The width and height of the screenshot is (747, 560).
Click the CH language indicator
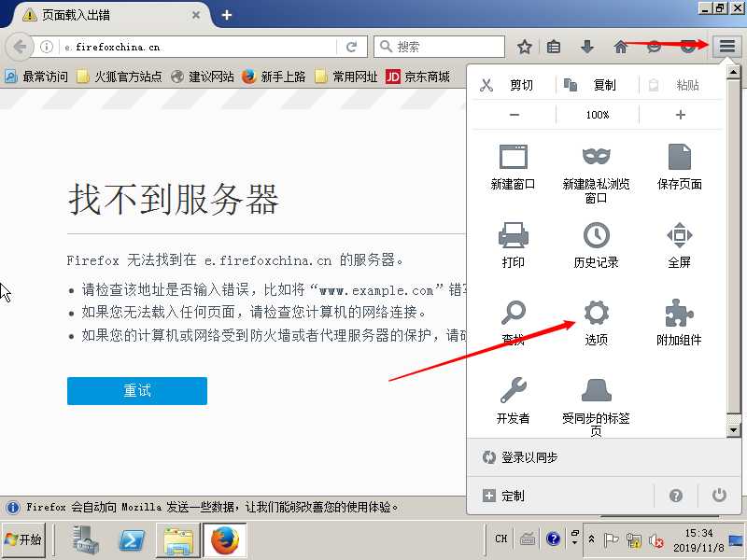pos(501,539)
